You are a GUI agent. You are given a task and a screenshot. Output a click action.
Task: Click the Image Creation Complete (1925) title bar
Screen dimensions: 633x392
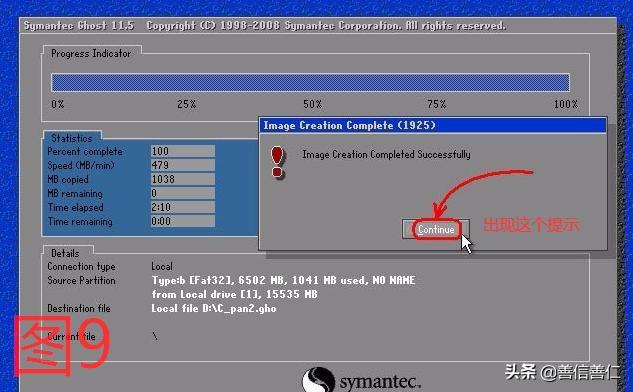[432, 125]
